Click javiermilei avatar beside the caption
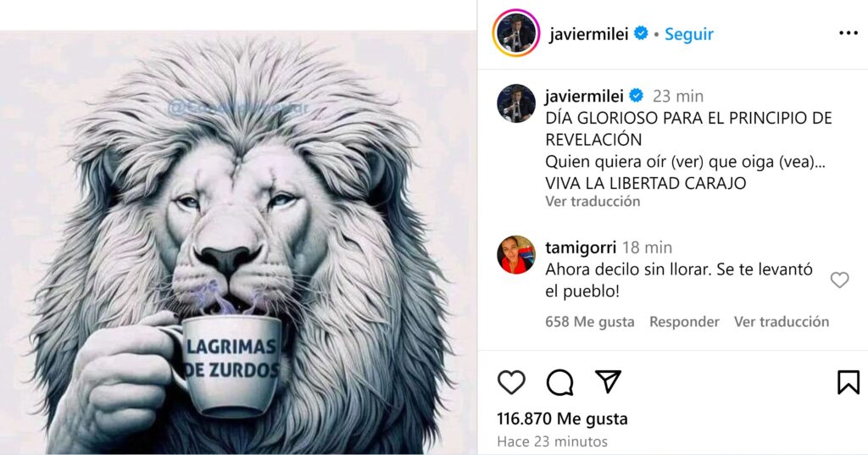This screenshot has width=868, height=455. point(516,103)
